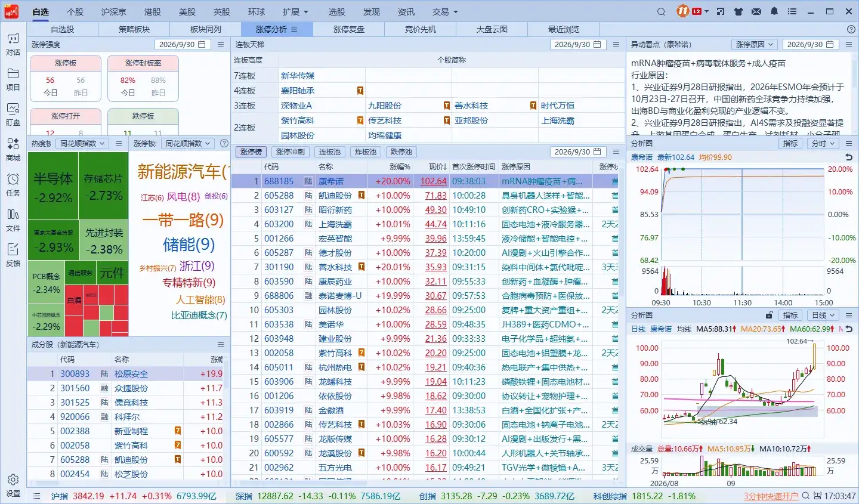Toggle the lock icon in lower 分析图 header
The image size is (859, 504).
pyautogui.click(x=770, y=315)
